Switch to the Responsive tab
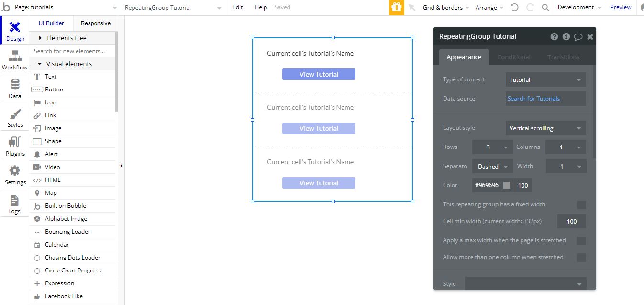The width and height of the screenshot is (644, 305). pyautogui.click(x=95, y=23)
